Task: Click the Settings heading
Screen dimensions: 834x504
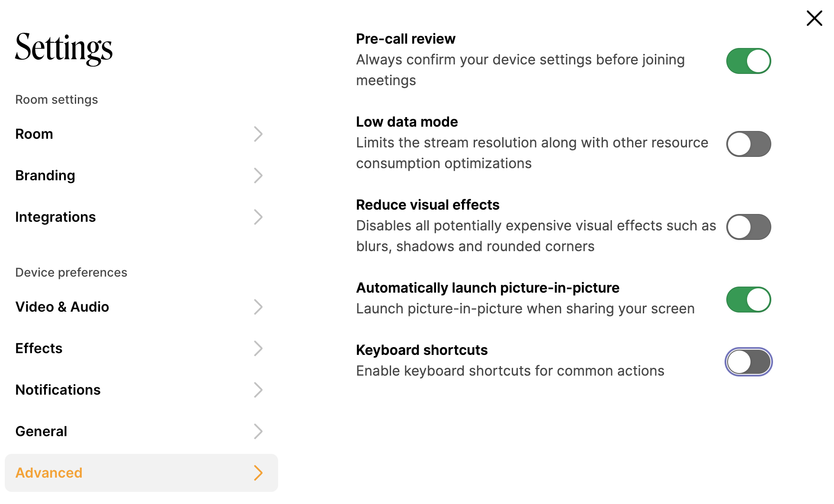Action: pos(63,48)
